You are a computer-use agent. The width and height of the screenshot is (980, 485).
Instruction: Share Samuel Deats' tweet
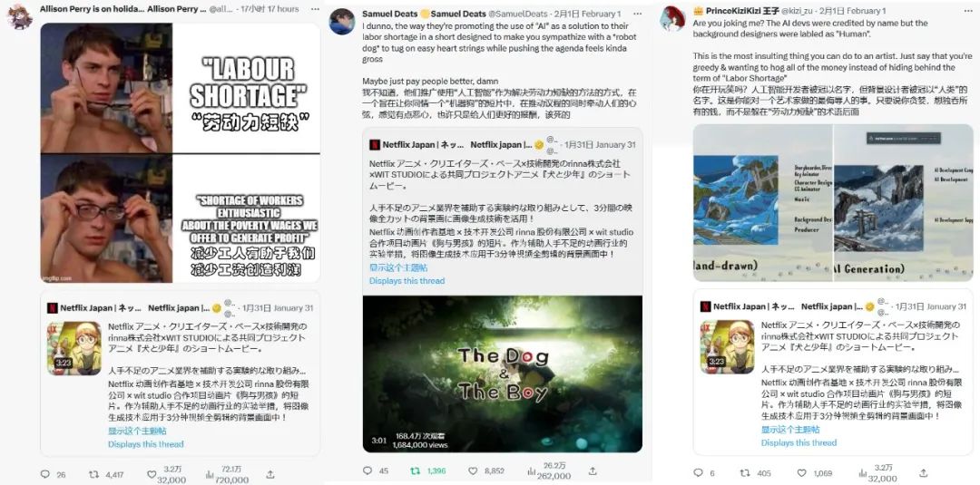point(593,470)
